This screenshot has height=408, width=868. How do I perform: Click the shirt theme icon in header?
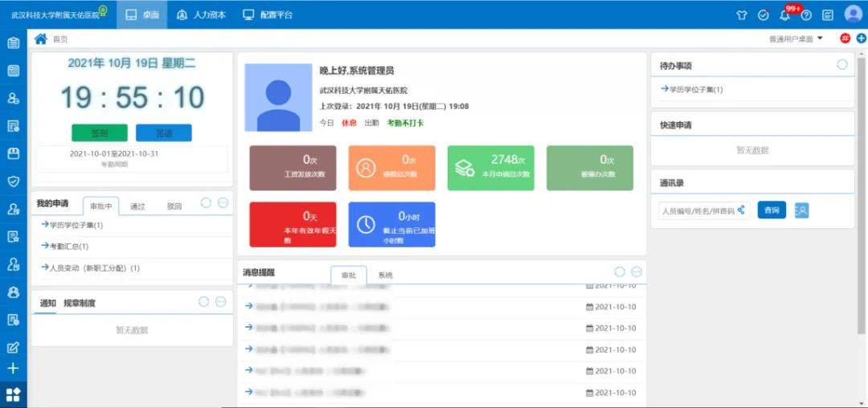tap(742, 15)
